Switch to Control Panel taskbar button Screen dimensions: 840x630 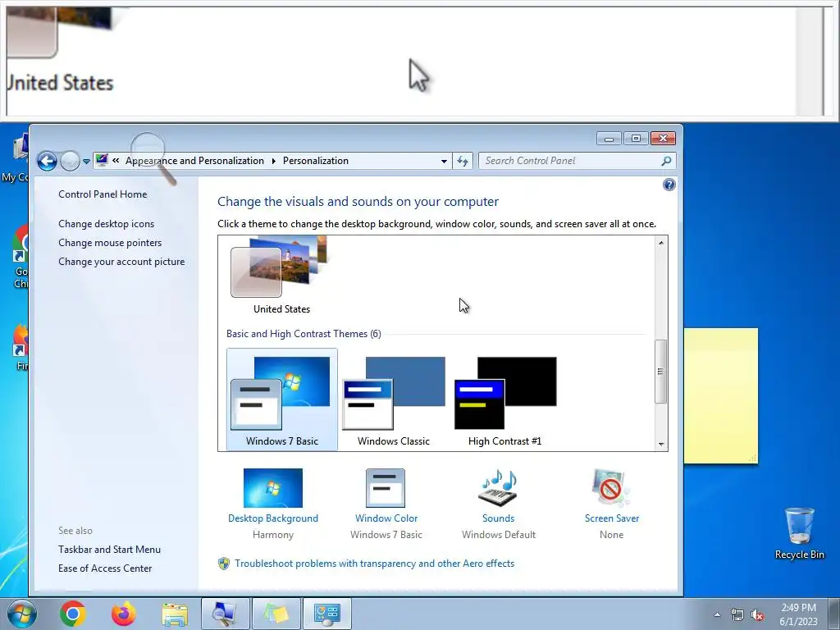[x=326, y=614]
